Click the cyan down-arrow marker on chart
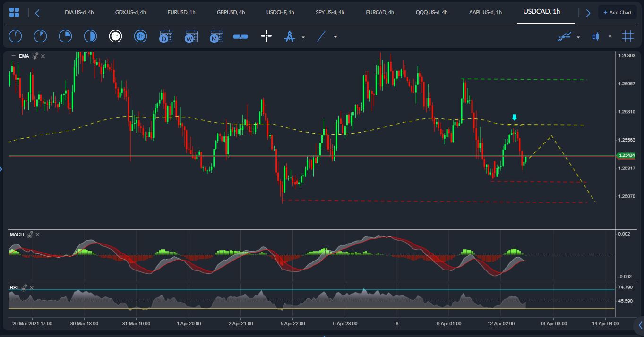Screen dimensions: 644x337 tap(515, 118)
